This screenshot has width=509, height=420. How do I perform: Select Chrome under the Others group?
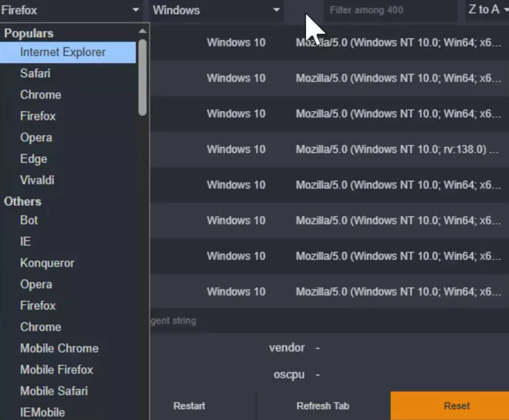pos(68,327)
